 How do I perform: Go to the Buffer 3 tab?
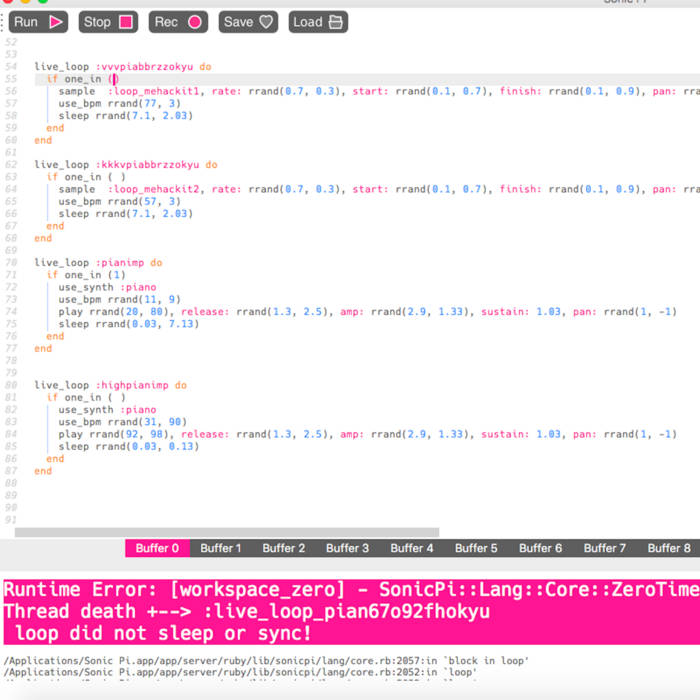[x=347, y=548]
